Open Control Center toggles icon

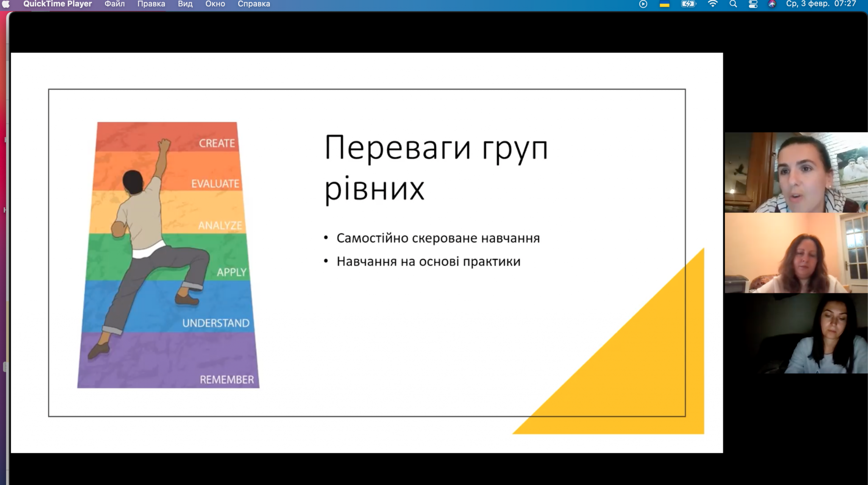[753, 4]
